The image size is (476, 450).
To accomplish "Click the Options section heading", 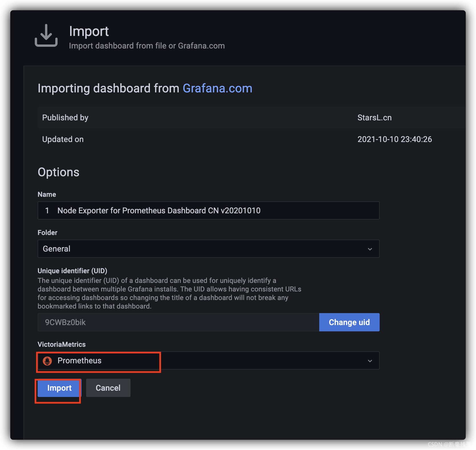I will [x=58, y=172].
